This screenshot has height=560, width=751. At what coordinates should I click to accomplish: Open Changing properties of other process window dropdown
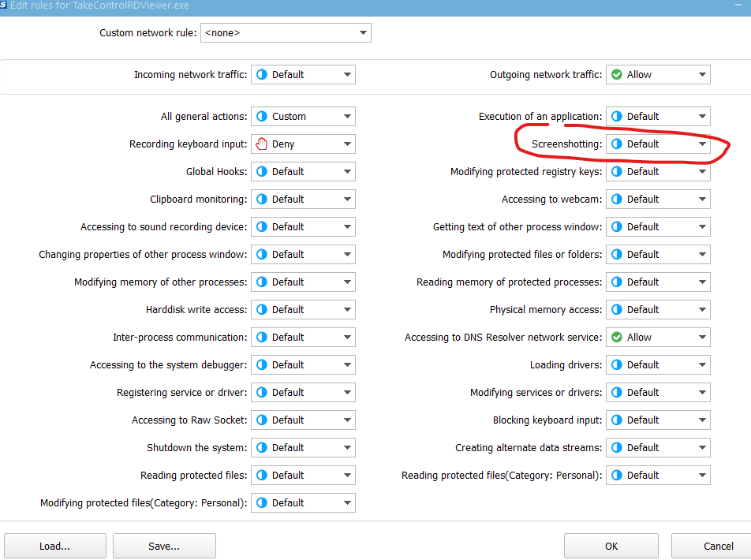click(x=303, y=255)
